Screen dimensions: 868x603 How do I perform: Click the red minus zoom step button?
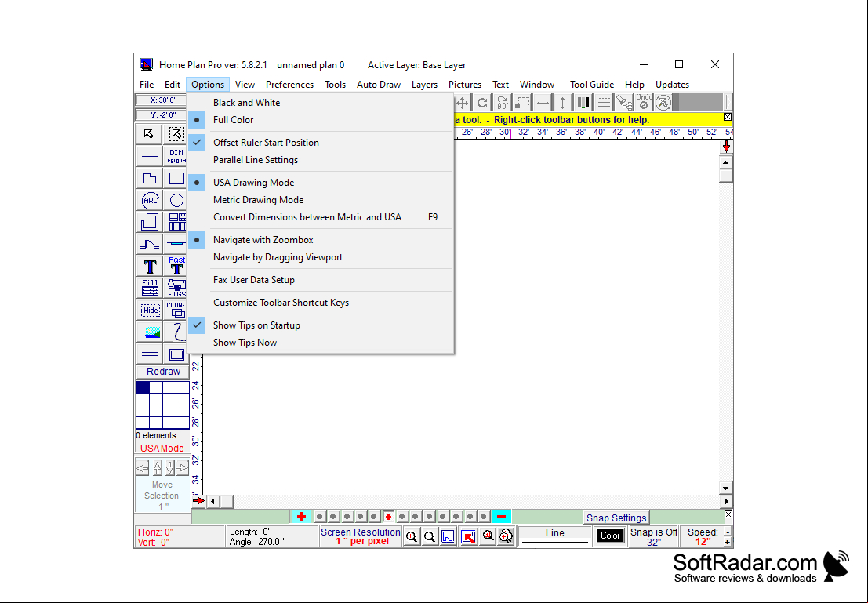(501, 517)
